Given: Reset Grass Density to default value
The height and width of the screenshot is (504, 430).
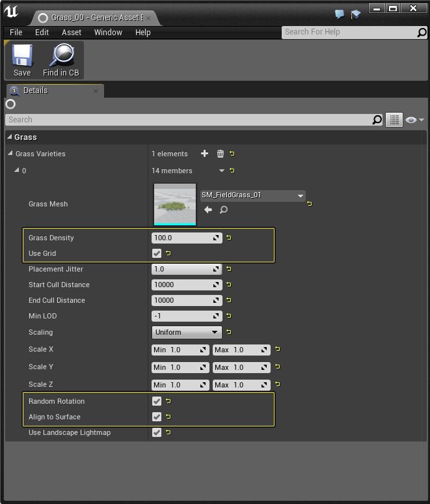Looking at the screenshot, I should tap(229, 238).
